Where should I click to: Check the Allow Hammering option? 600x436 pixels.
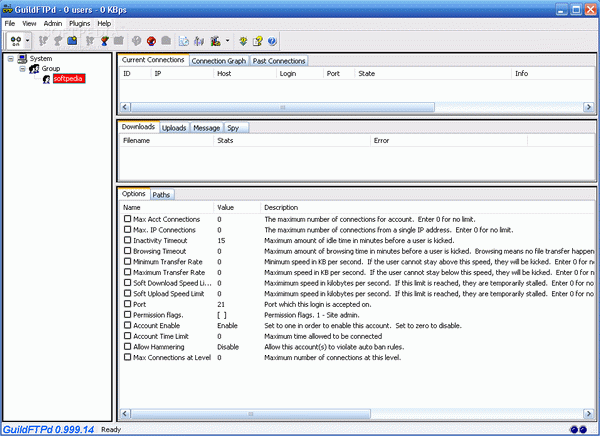click(x=127, y=346)
